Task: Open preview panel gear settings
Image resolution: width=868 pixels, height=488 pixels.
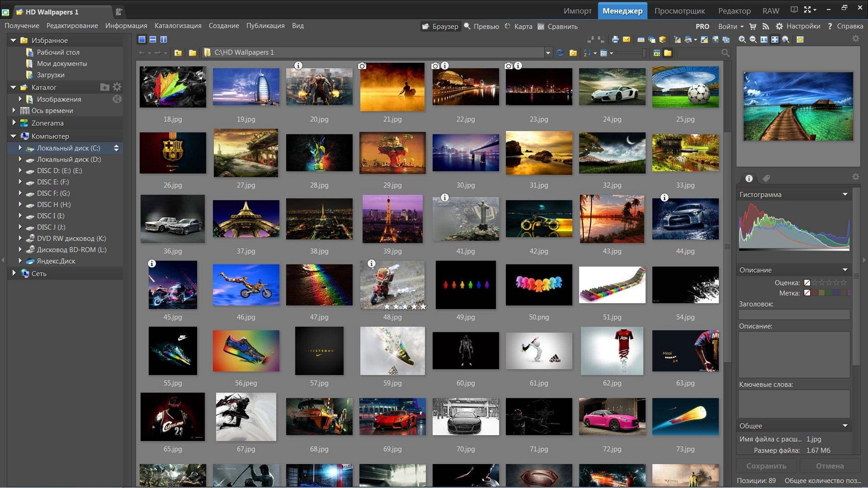Action: click(856, 39)
